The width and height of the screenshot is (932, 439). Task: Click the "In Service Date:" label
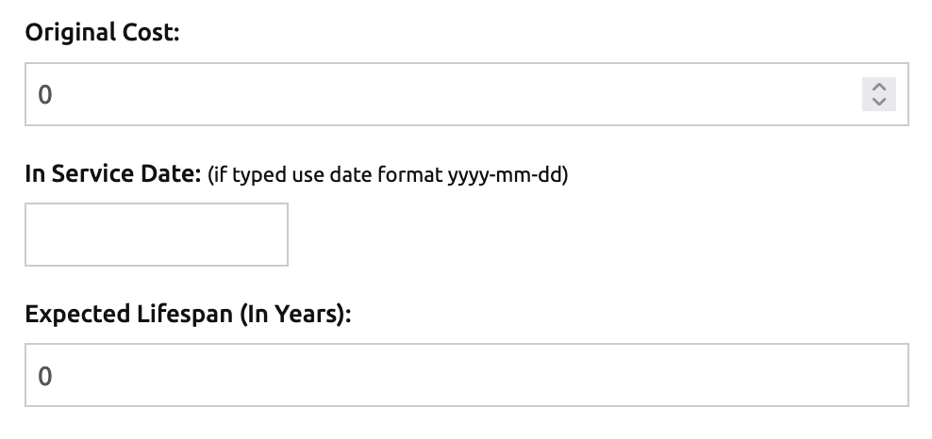113,173
